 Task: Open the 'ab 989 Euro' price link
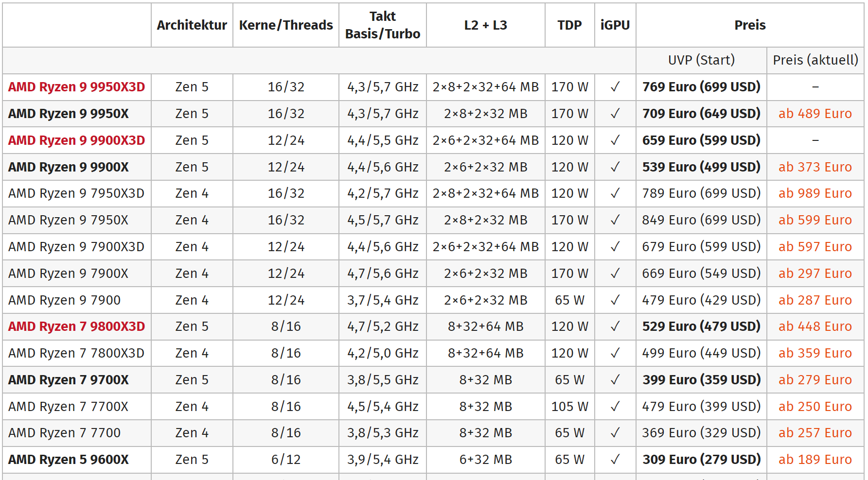click(815, 193)
